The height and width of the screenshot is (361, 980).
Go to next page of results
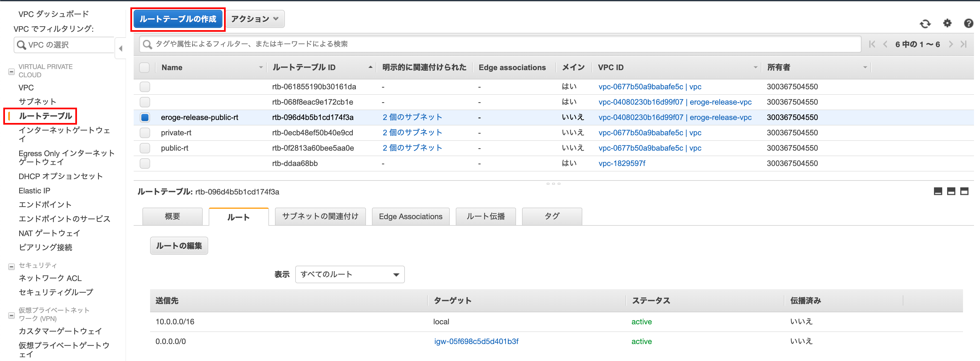point(951,44)
